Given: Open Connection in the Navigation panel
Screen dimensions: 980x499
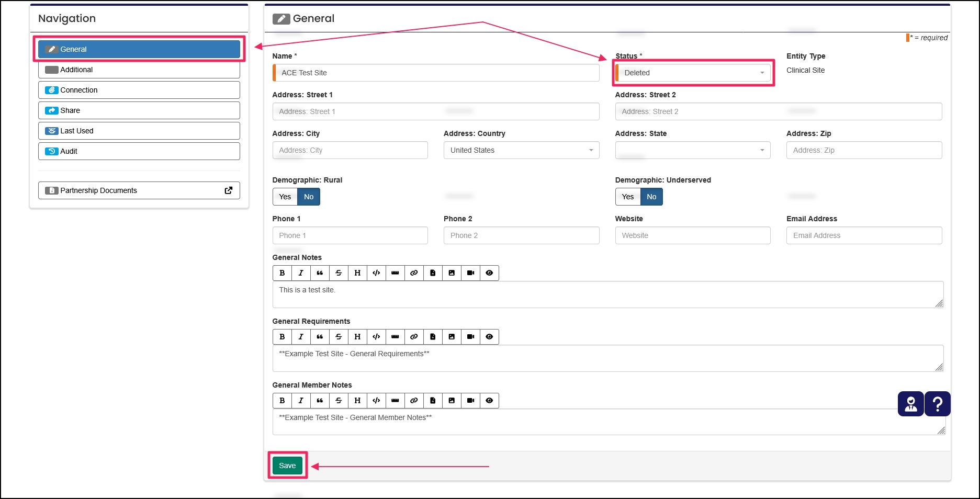Looking at the screenshot, I should (139, 90).
